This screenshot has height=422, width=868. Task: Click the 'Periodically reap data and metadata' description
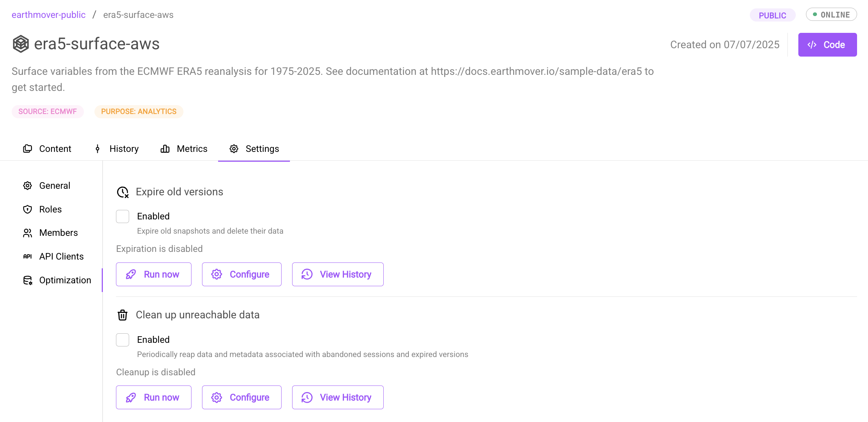click(303, 354)
